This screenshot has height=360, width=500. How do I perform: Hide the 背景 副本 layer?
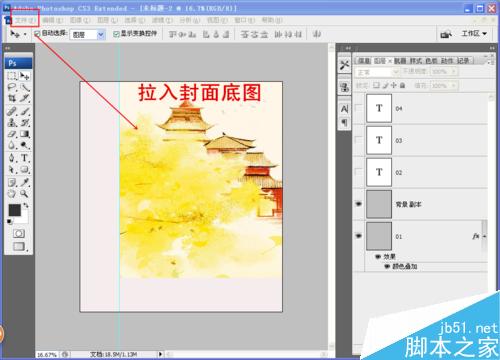(359, 204)
